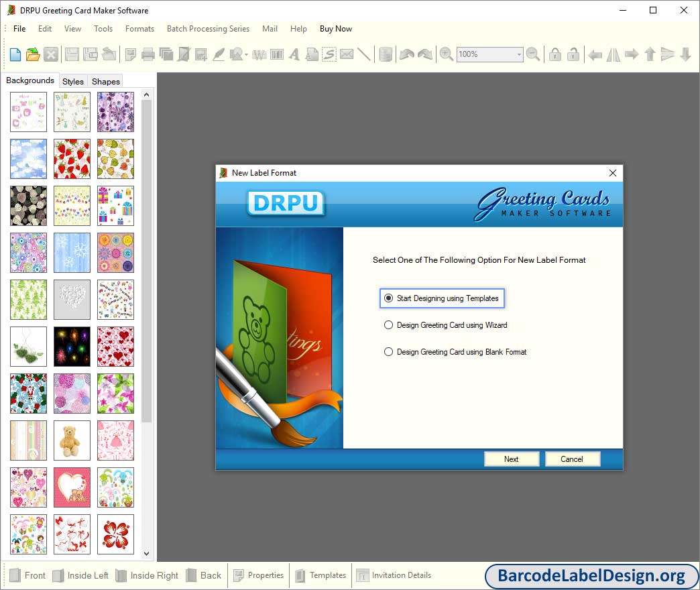
Task: Switch to the Backgrounds tab
Action: tap(30, 80)
